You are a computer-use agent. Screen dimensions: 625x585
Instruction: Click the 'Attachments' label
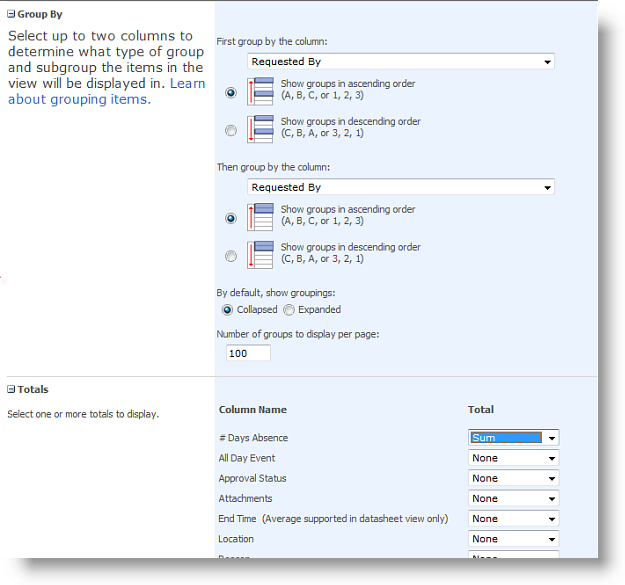[x=246, y=499]
